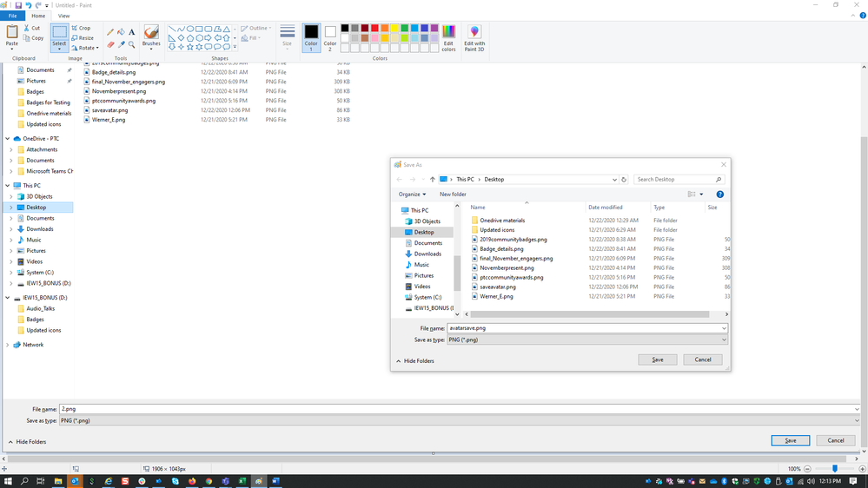
Task: Select the Pencil tool
Action: (110, 32)
